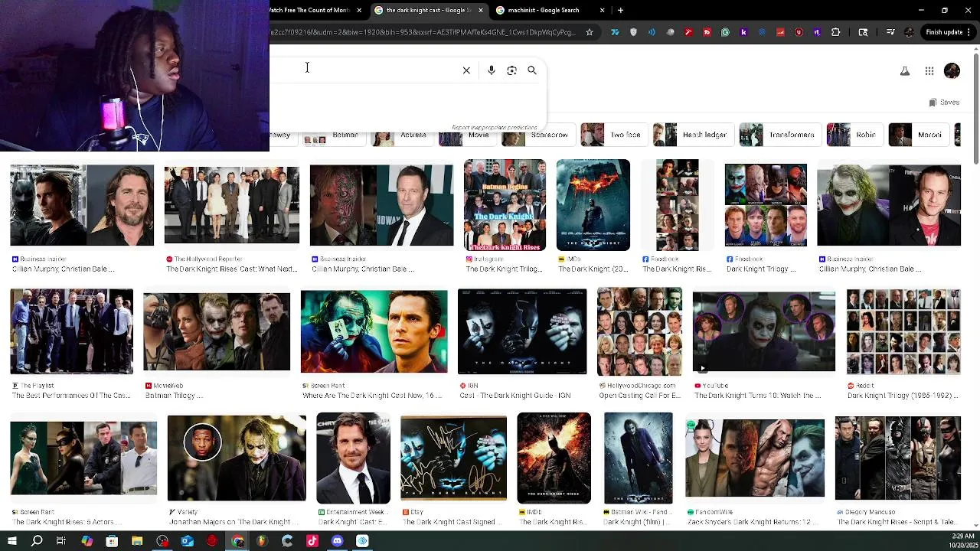This screenshot has height=551, width=980.
Task: Open the MovieWeb Batman Trilogy image
Action: click(x=217, y=331)
